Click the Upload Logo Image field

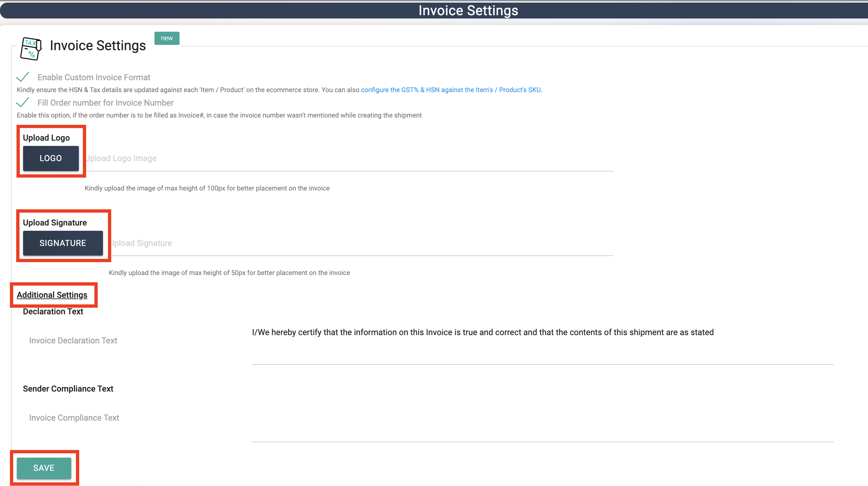[349, 158]
